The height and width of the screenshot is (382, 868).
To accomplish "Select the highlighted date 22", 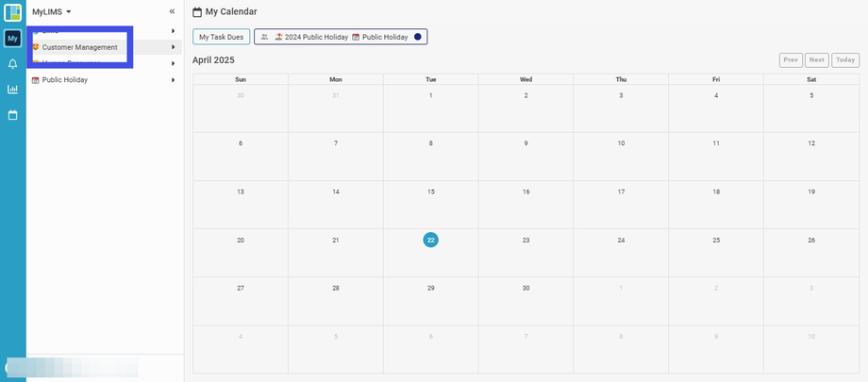I will [x=430, y=240].
